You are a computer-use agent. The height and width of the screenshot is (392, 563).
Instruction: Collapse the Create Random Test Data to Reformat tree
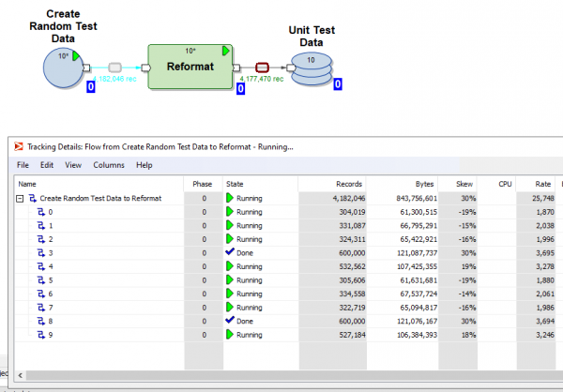[x=20, y=199]
